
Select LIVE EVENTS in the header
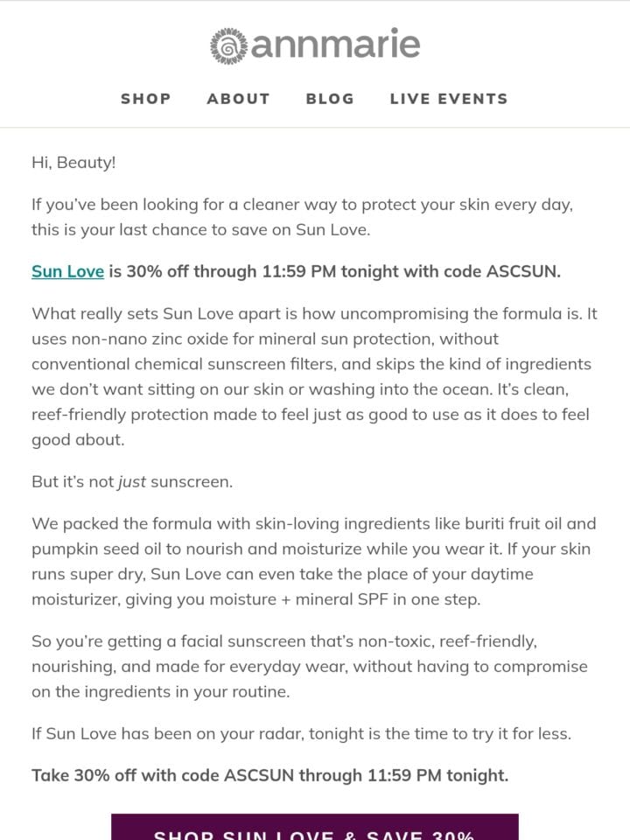(449, 99)
